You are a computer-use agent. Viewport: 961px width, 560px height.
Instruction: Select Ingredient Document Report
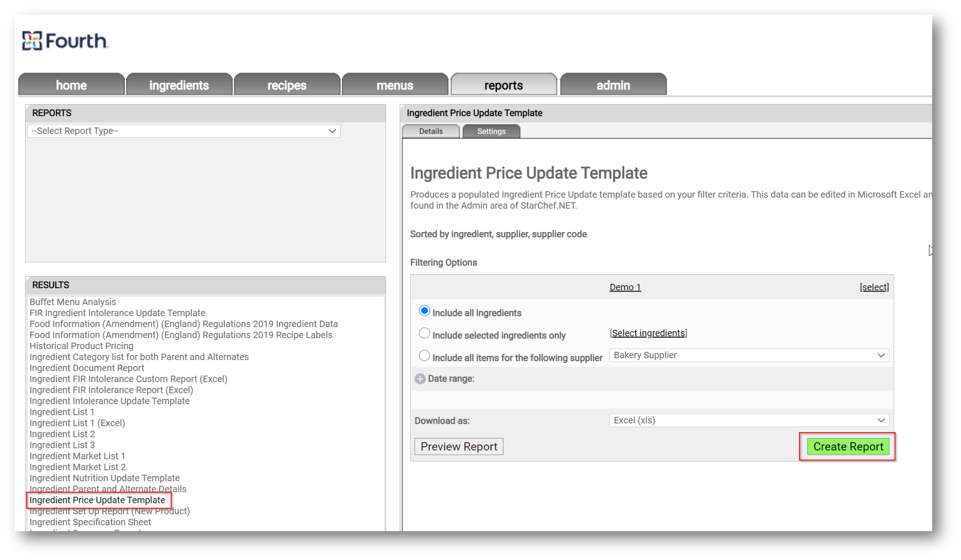[87, 368]
